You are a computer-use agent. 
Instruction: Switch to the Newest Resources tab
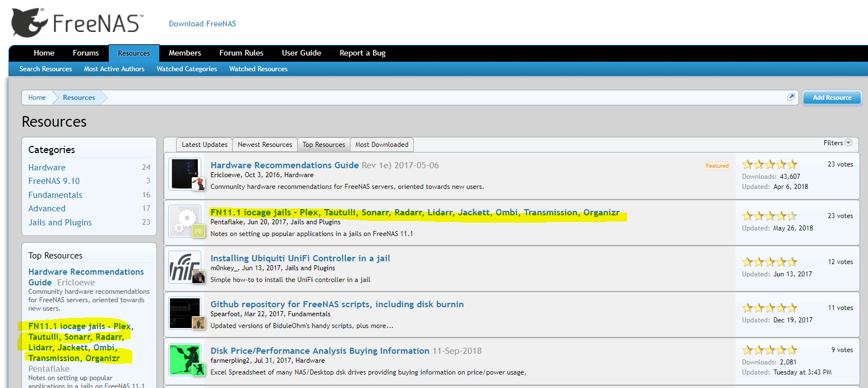(265, 145)
